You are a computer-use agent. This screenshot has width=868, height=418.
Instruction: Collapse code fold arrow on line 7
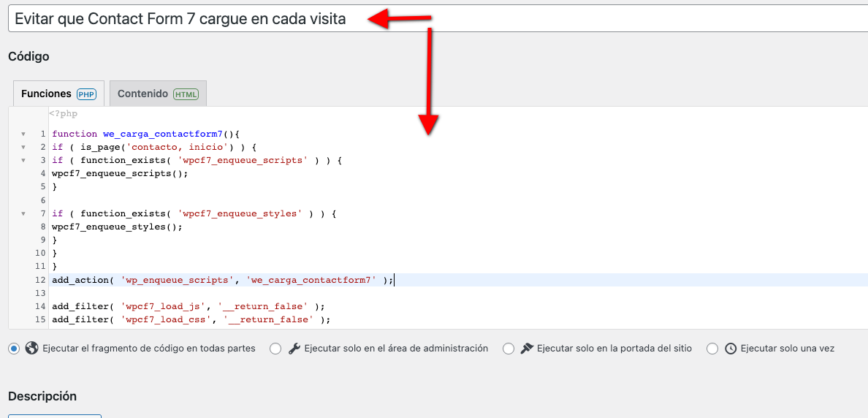point(23,213)
